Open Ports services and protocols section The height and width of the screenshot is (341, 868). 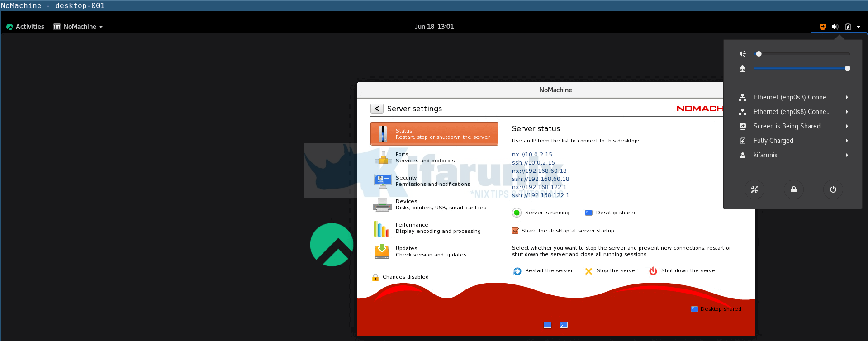click(434, 157)
